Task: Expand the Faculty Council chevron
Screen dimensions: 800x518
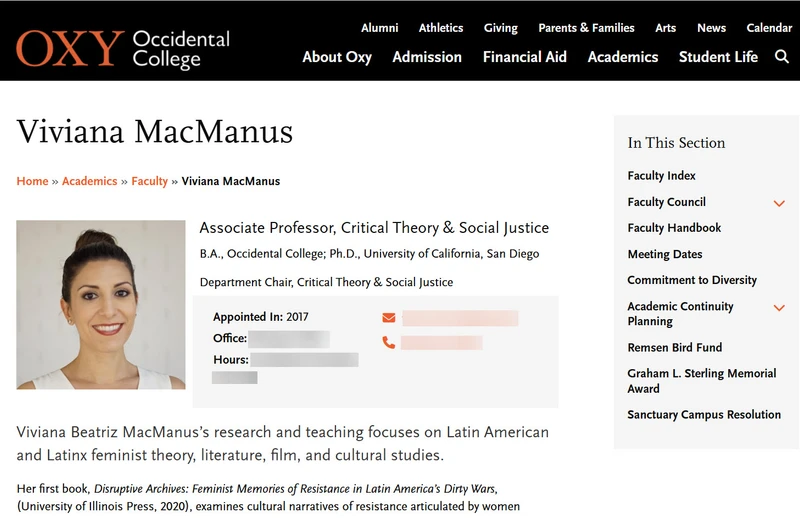Action: point(779,203)
